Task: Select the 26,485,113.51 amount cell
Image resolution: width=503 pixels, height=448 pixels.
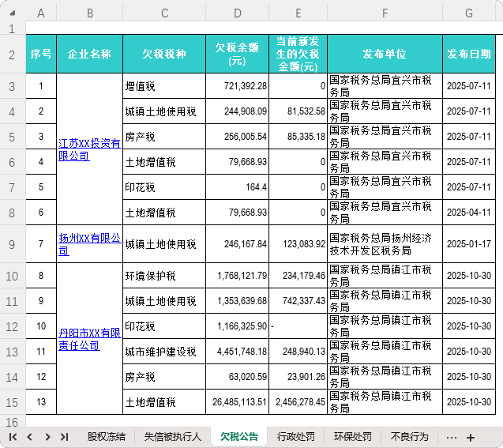Action: coord(238,402)
